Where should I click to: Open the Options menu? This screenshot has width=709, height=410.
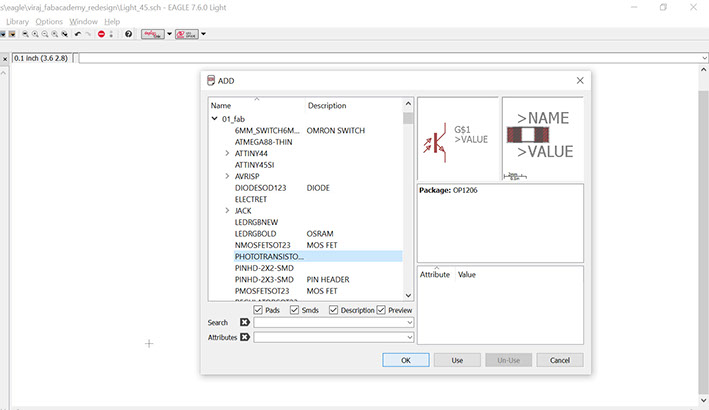click(49, 21)
